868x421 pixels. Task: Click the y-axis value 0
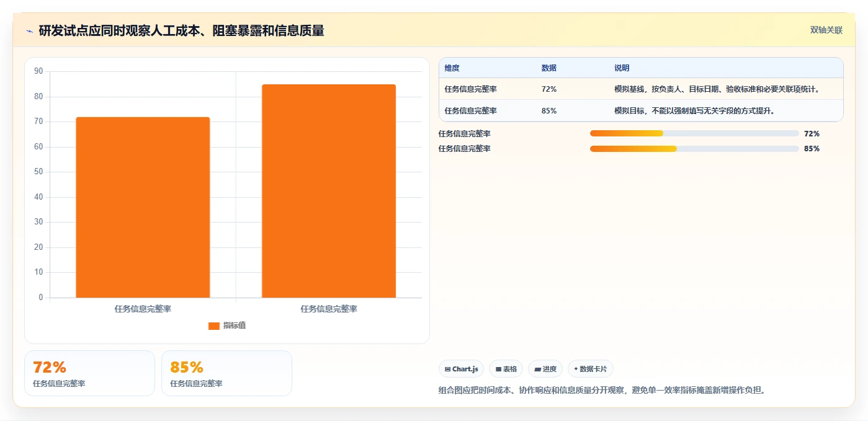point(41,298)
